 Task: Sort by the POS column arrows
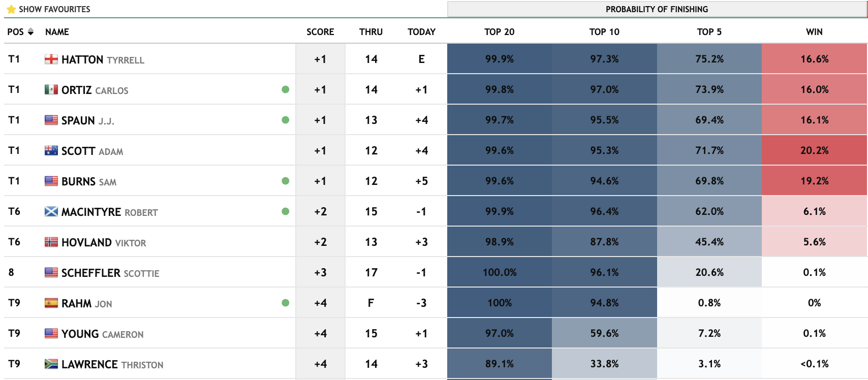[30, 32]
